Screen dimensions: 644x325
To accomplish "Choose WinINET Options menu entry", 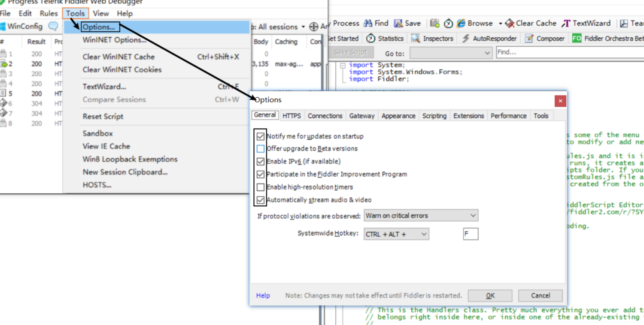I will [x=114, y=40].
